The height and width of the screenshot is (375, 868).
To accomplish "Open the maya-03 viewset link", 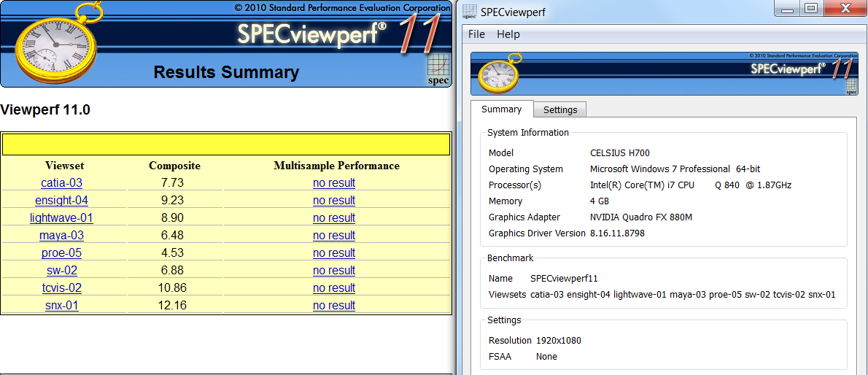I will [61, 236].
